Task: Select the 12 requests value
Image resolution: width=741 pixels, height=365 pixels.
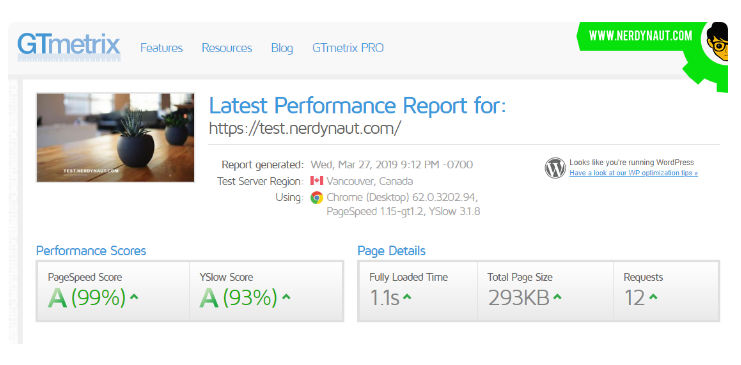Action: coord(634,298)
